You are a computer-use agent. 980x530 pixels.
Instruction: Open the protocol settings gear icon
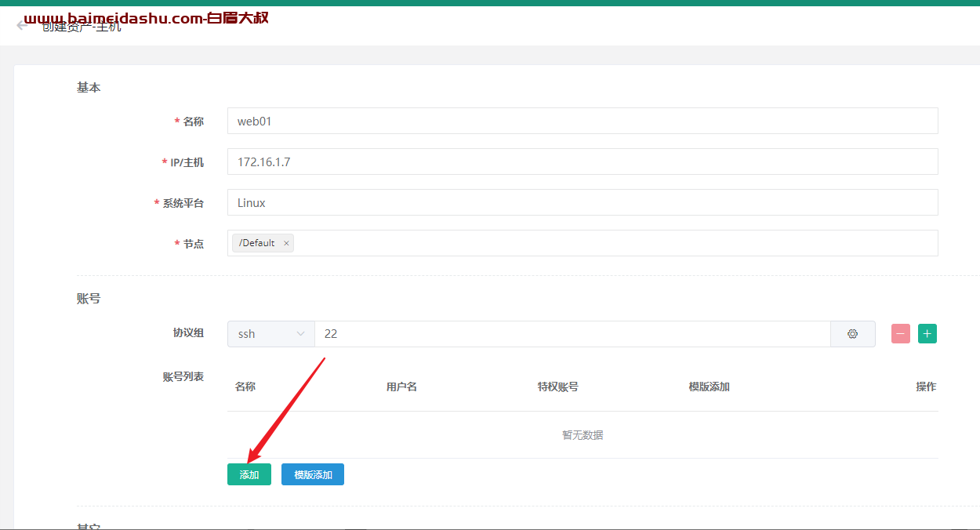point(853,334)
